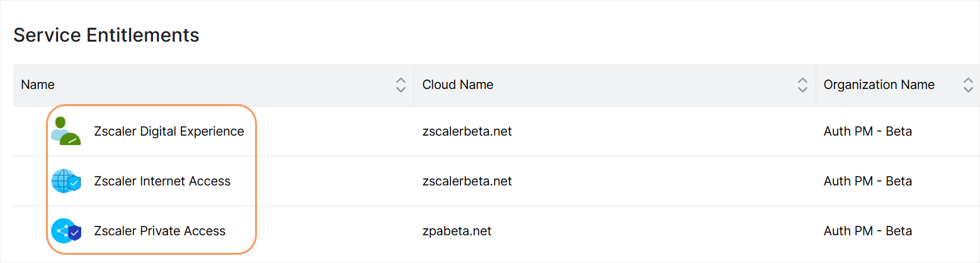Toggle sort icon on Organization Name column
980x263 pixels.
tap(968, 85)
